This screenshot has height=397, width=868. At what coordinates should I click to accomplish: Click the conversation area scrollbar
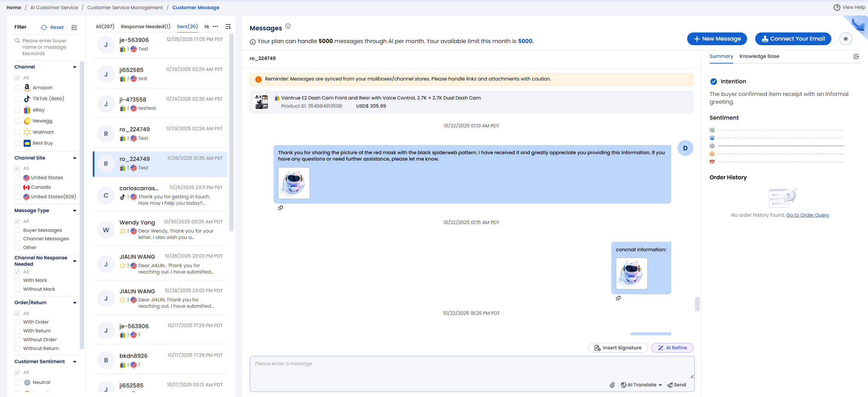pos(697,304)
